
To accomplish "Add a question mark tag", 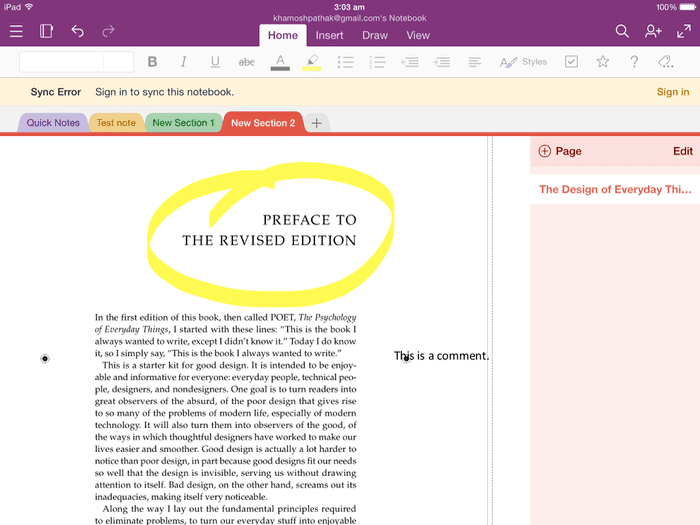I will coord(634,62).
